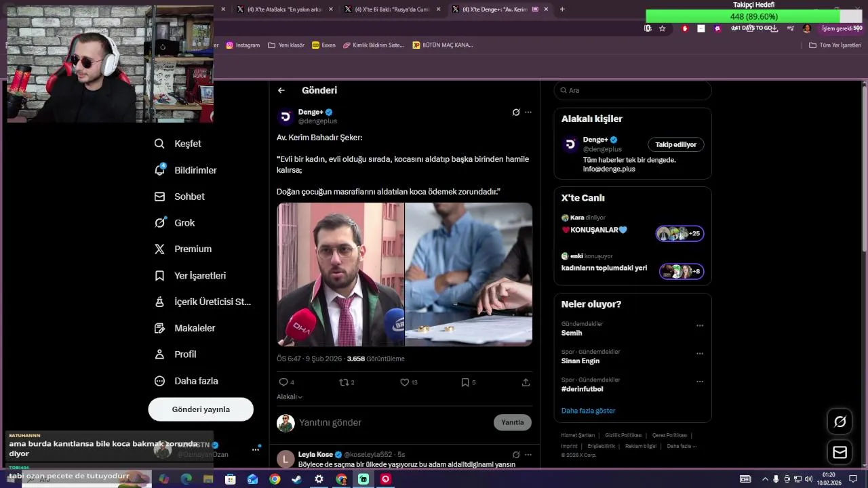Switch to the AtaBalcı browser tab
This screenshot has height=488, width=868.
point(285,9)
